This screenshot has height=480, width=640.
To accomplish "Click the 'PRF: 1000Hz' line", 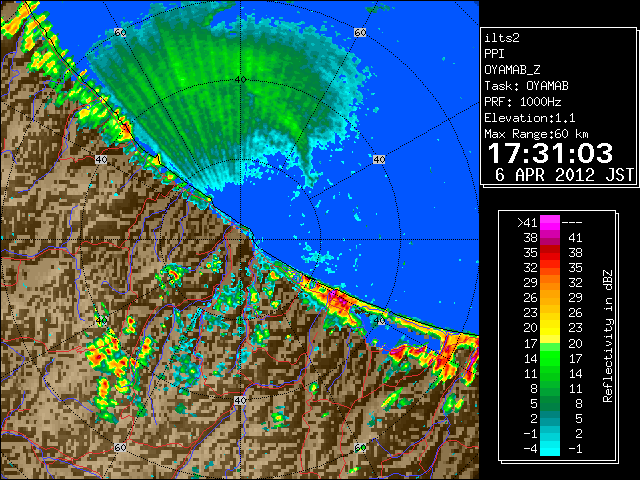I will point(523,102).
